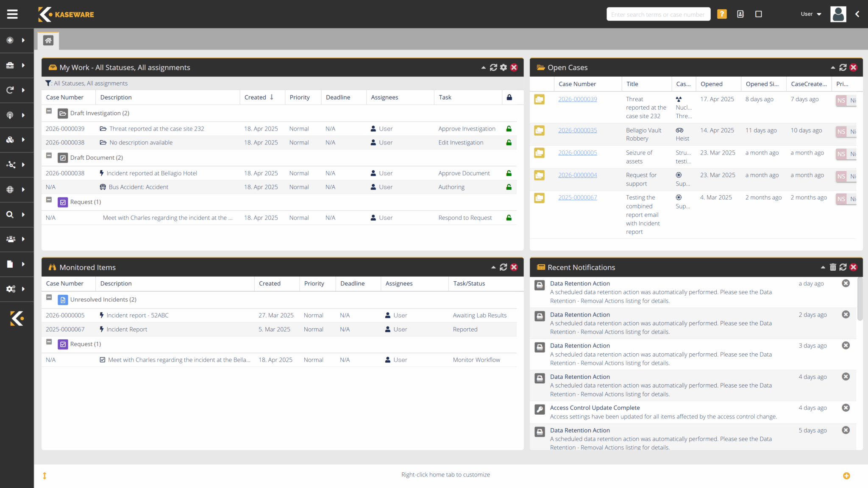Click the trash icon on Recent Notifications
Image resolution: width=868 pixels, height=488 pixels.
833,267
